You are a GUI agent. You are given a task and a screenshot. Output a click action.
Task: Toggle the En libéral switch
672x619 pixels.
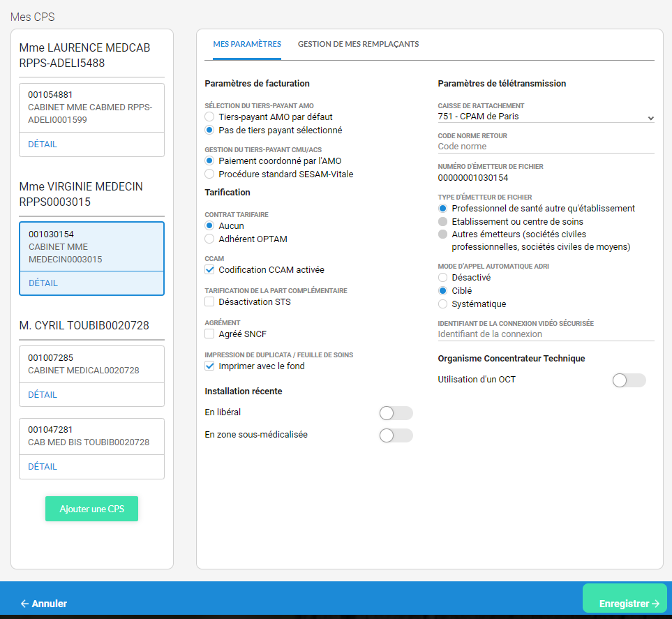pos(396,413)
